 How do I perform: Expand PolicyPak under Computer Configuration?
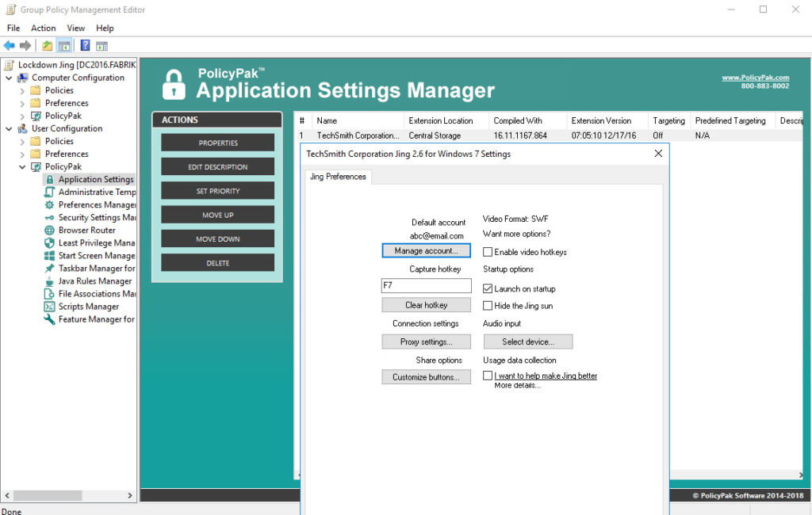[x=22, y=116]
